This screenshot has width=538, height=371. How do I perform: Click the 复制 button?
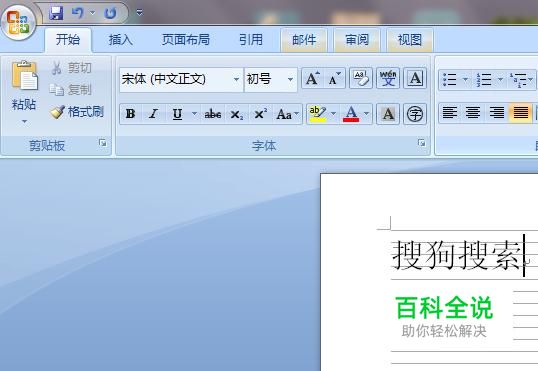pyautogui.click(x=71, y=90)
